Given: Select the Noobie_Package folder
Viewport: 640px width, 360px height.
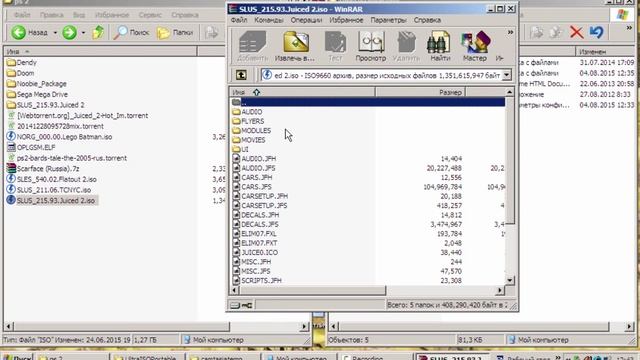Looking at the screenshot, I should 37,84.
